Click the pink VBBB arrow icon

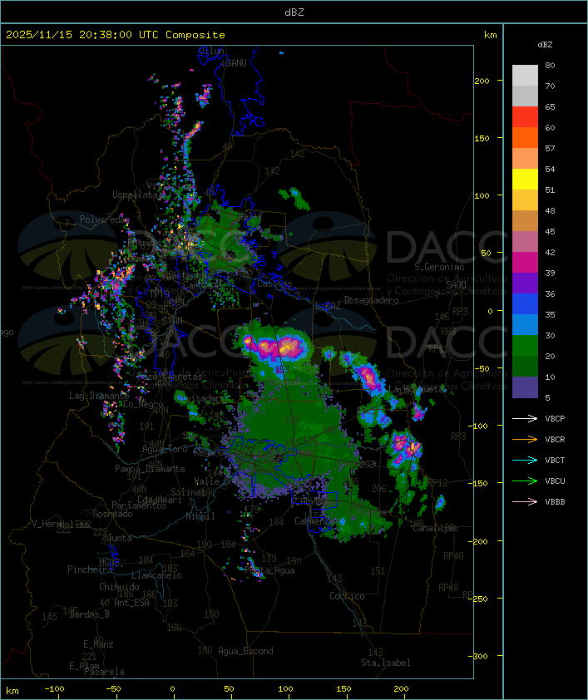tap(525, 502)
